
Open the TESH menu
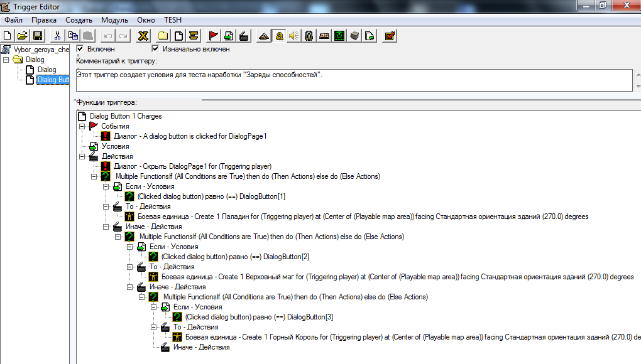coord(173,20)
